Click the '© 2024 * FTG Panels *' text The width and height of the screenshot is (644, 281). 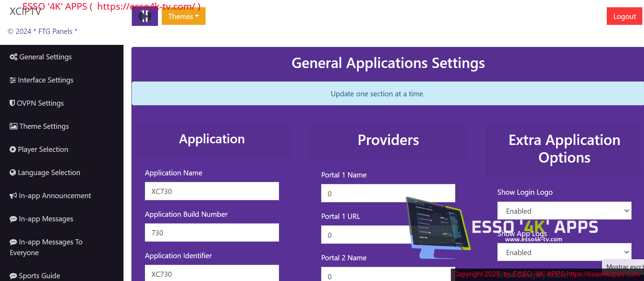click(x=42, y=31)
